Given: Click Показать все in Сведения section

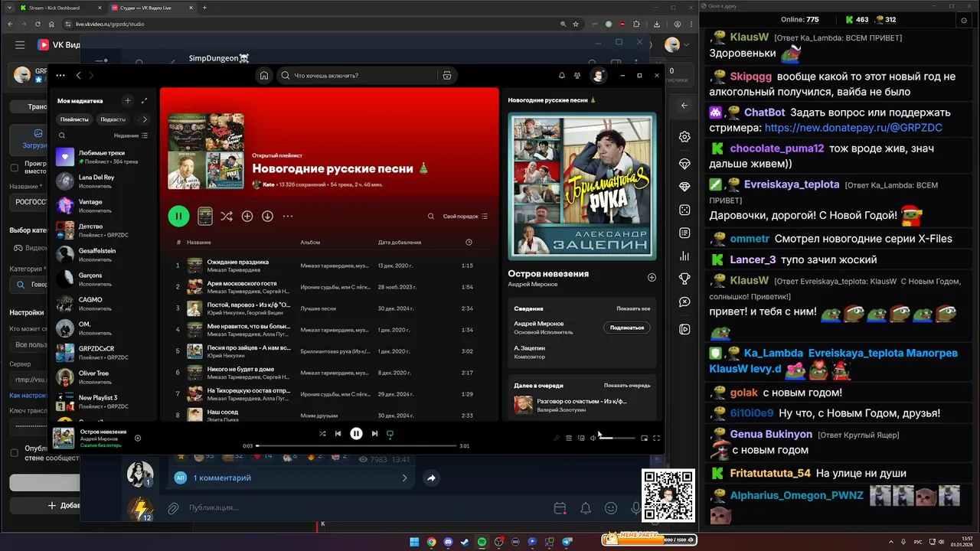Looking at the screenshot, I should click(x=633, y=308).
